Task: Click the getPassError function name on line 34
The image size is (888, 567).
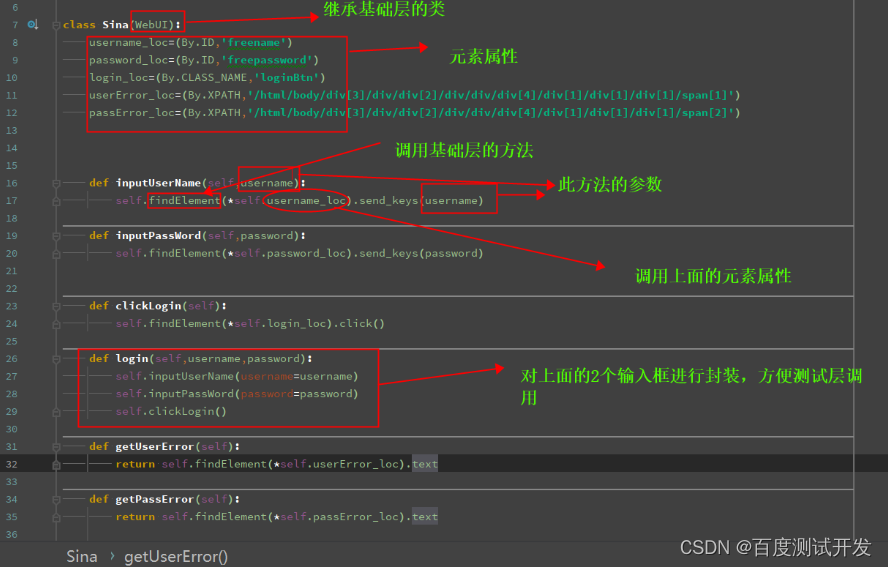Action: (155, 499)
